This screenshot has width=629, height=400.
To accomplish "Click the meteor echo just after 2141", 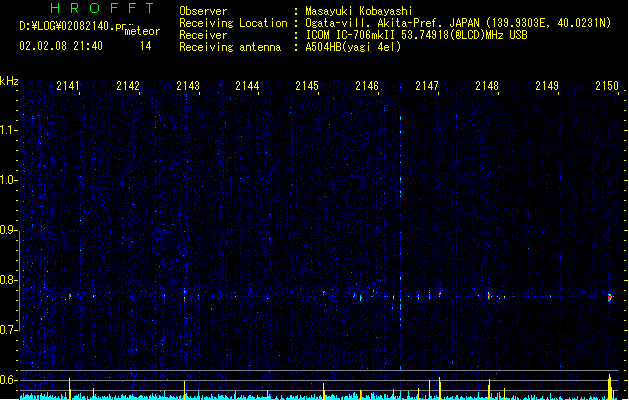I will (69, 297).
